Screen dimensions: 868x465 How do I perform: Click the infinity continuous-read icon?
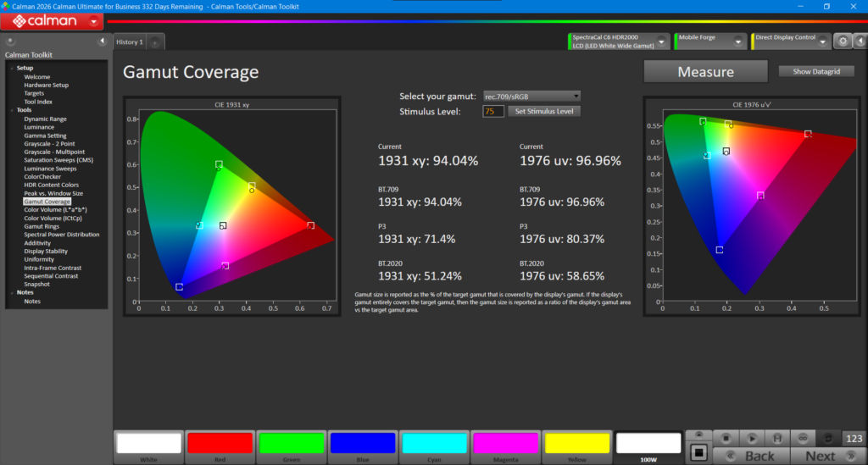pyautogui.click(x=802, y=439)
